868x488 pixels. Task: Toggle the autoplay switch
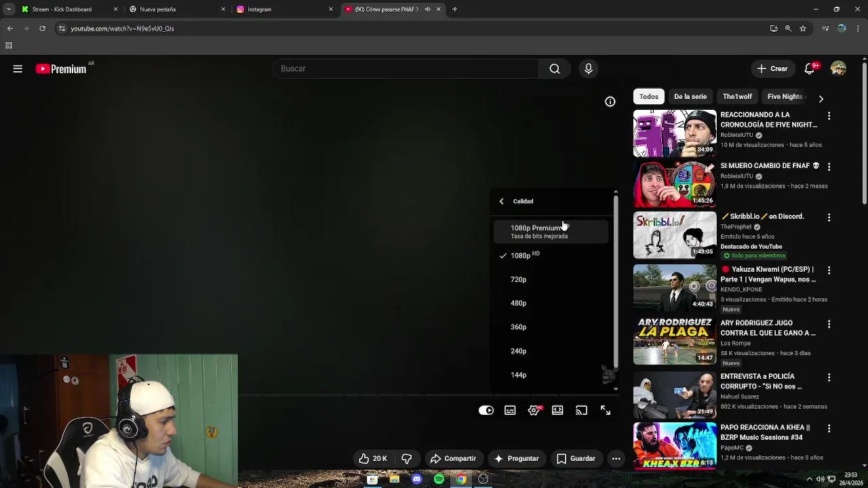[x=486, y=410]
